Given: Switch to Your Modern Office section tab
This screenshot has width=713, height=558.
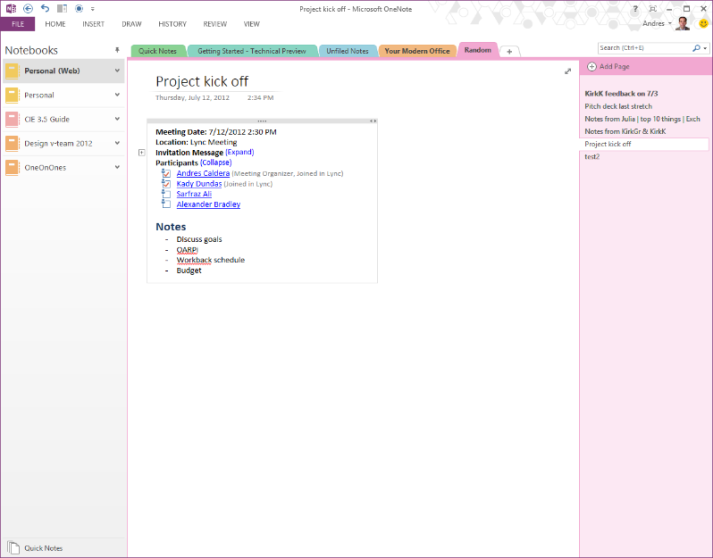Looking at the screenshot, I should pyautogui.click(x=417, y=51).
